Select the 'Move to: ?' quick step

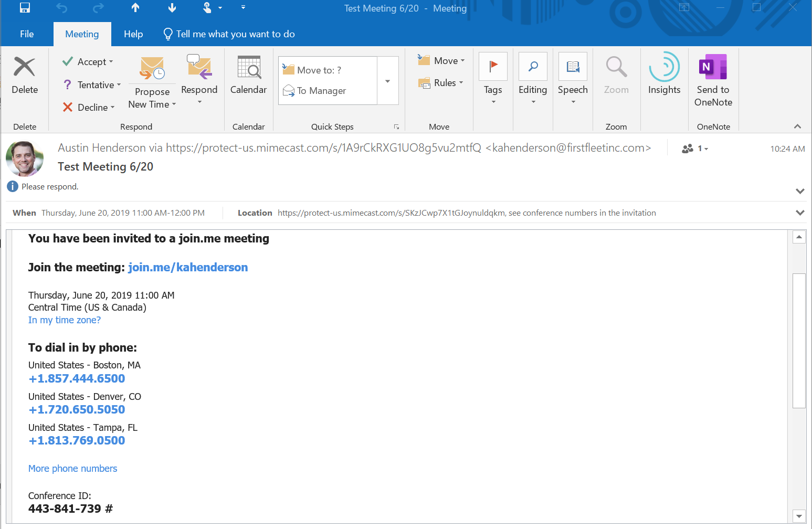click(x=328, y=70)
